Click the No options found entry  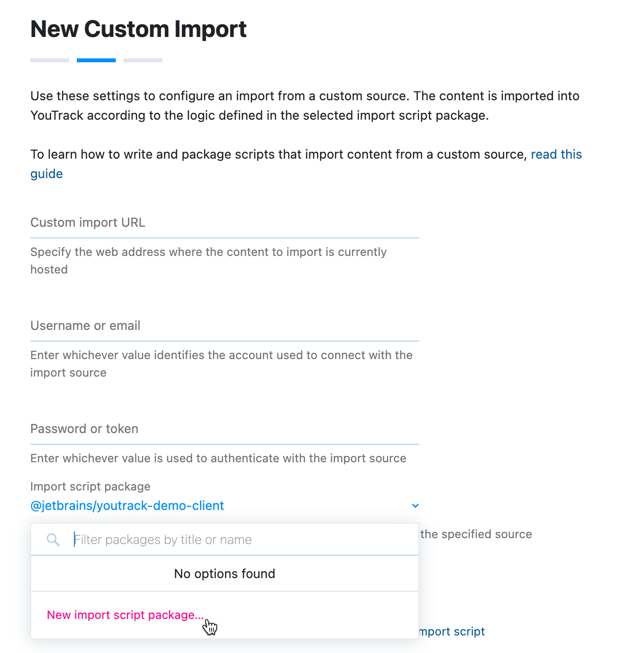click(x=224, y=573)
